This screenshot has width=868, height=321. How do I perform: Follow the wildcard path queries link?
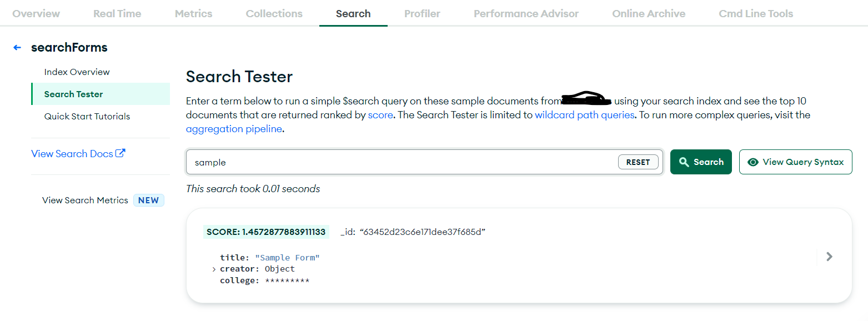(x=584, y=114)
